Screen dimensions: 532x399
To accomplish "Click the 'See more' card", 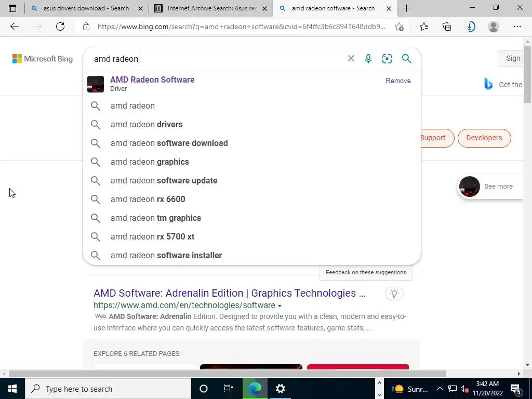I will click(490, 187).
